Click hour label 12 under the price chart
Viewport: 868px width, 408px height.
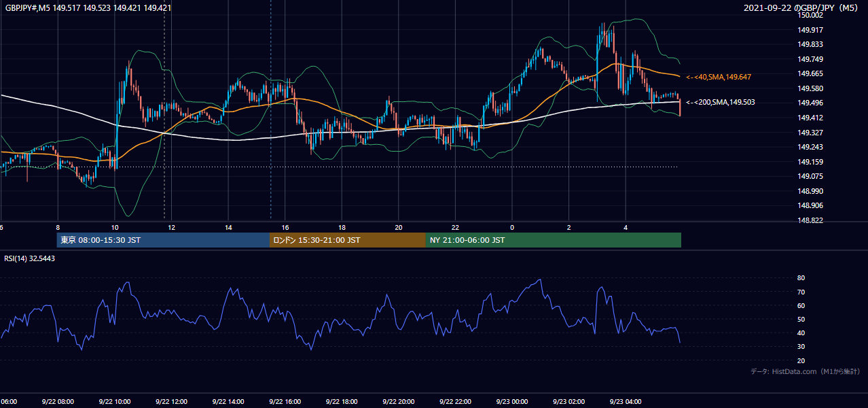click(171, 228)
